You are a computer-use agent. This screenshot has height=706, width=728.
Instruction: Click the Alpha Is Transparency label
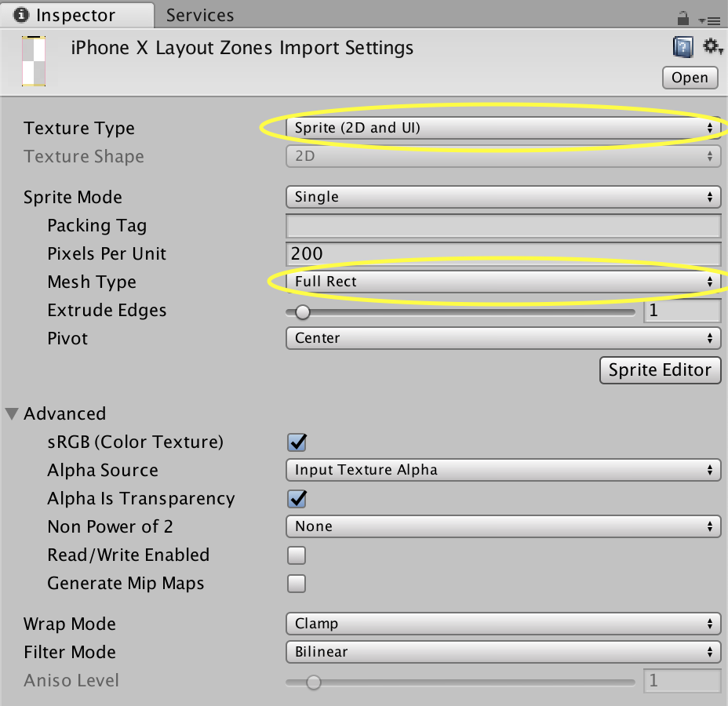click(x=141, y=499)
